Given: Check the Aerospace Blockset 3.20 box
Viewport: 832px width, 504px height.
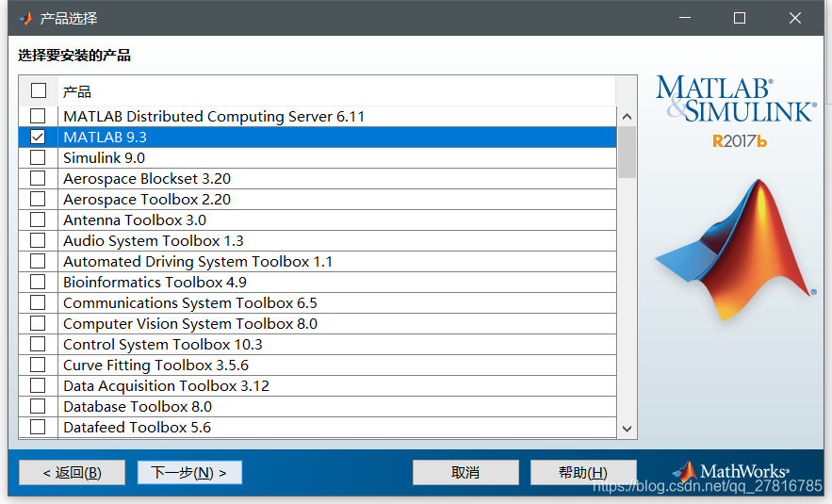Looking at the screenshot, I should pyautogui.click(x=38, y=179).
